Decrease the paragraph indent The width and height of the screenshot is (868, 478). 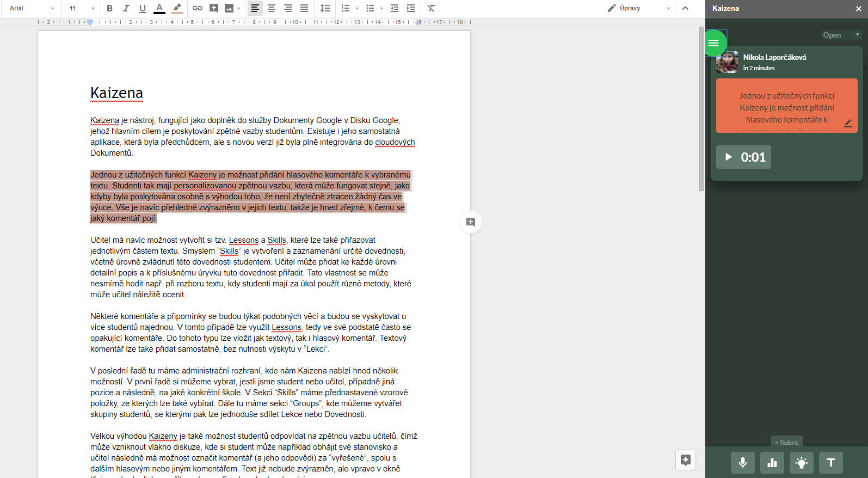pos(395,8)
